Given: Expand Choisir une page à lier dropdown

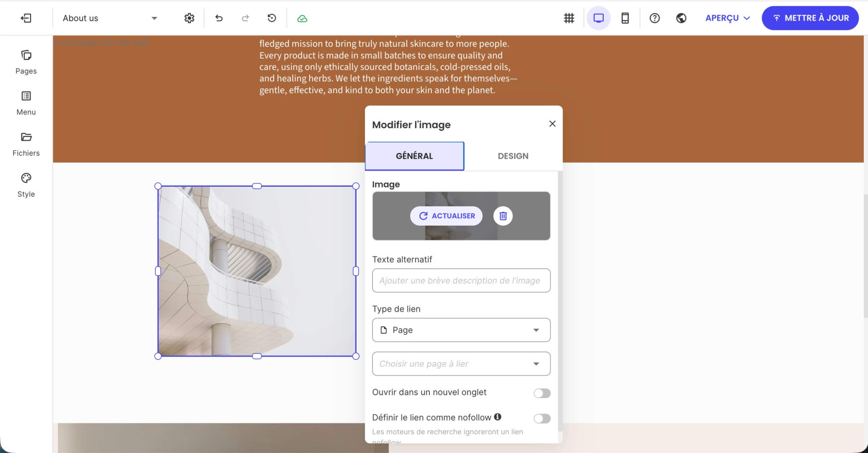Looking at the screenshot, I should (x=461, y=364).
